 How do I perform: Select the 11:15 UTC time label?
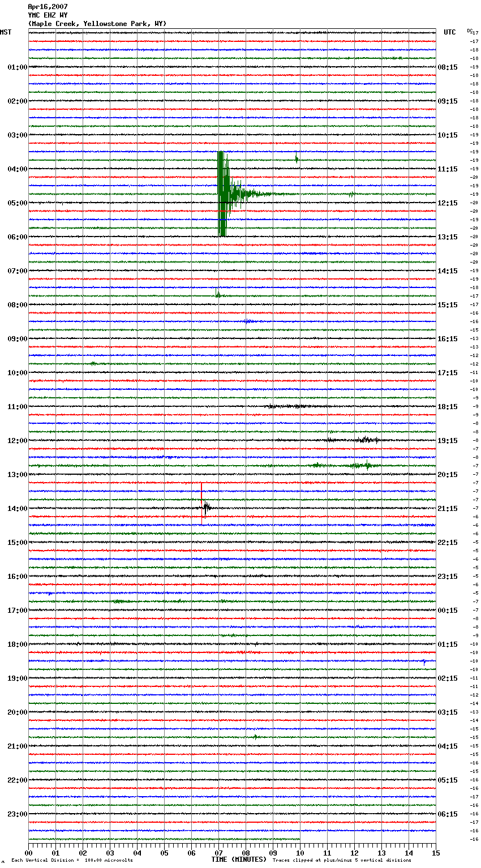(448, 169)
